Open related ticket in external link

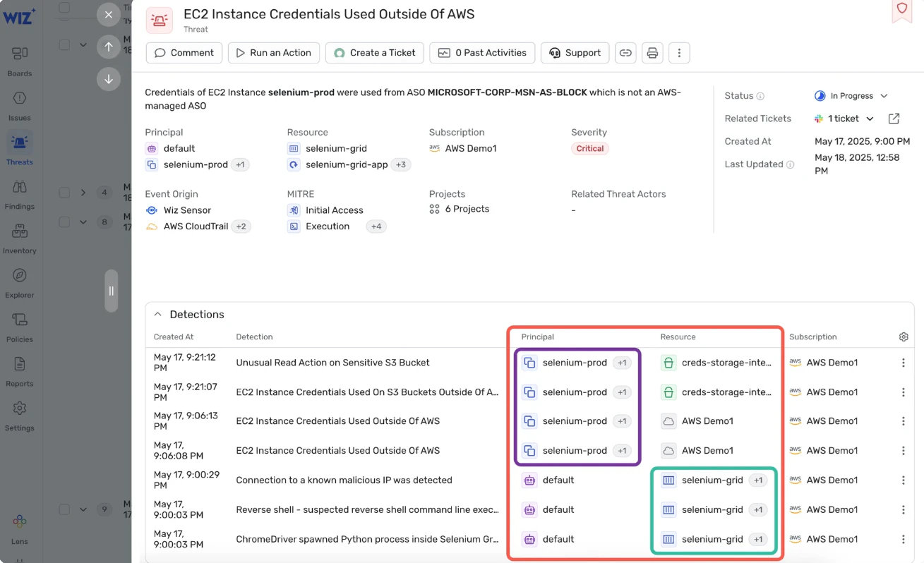tap(894, 119)
